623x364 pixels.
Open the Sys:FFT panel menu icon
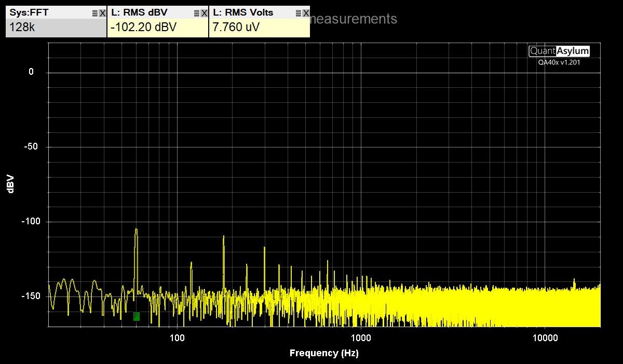tap(94, 13)
